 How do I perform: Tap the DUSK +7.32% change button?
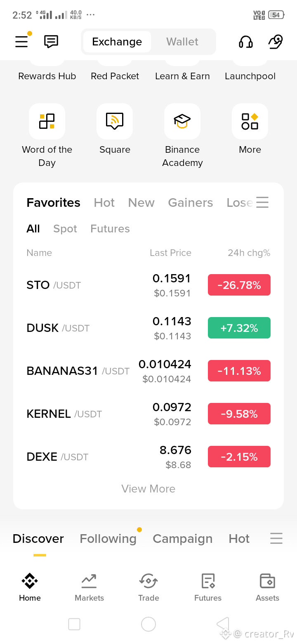tap(239, 328)
